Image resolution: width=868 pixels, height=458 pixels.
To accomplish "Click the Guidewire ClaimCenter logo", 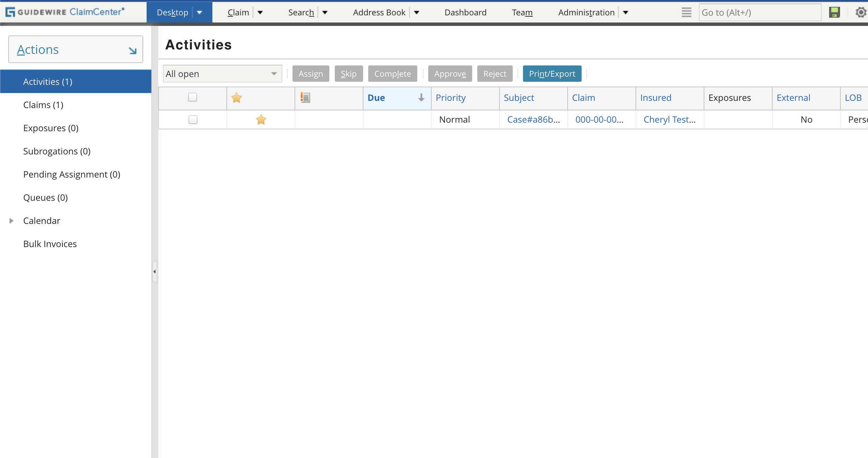I will [65, 12].
